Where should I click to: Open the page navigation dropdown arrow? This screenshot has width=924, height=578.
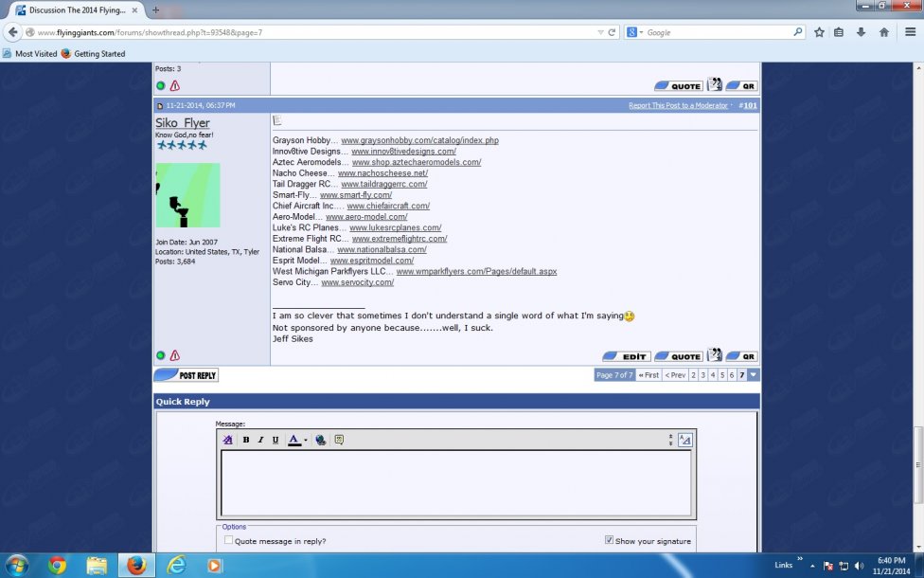[x=753, y=375]
